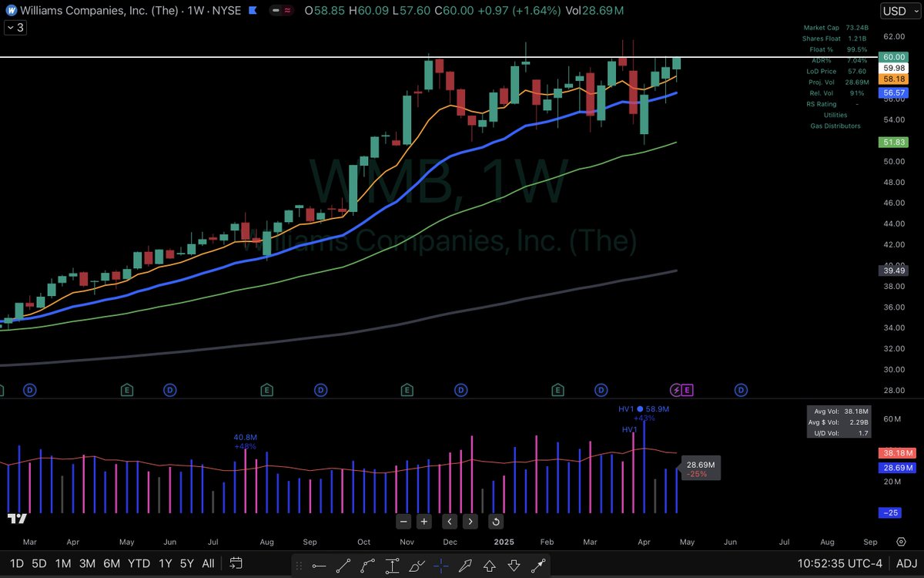The image size is (924, 578).
Task: Click the 59.98 price label on axis
Action: [894, 68]
